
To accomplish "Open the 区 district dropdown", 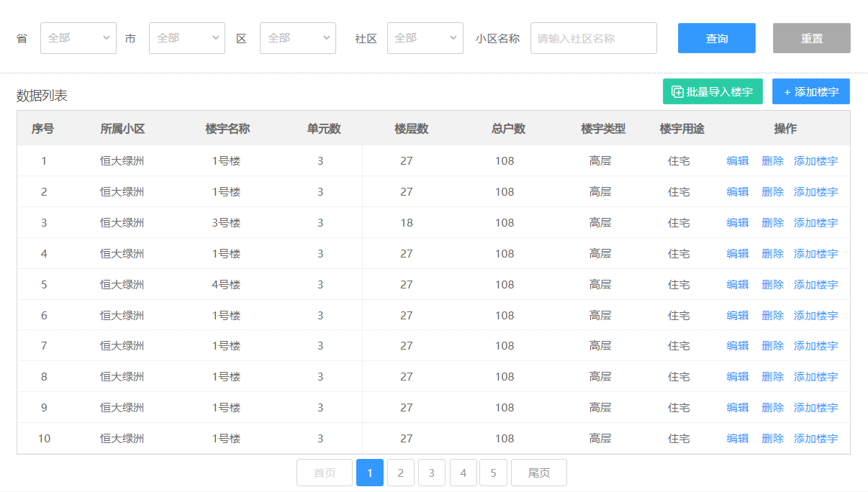I will pyautogui.click(x=298, y=38).
